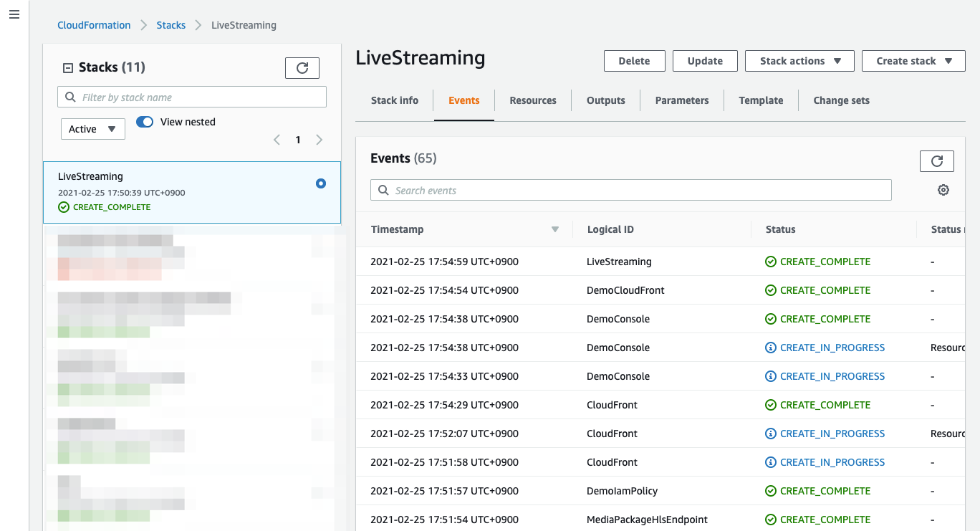Click timestamp 2021-02-25 17:51:58 cell
Viewport: 980px width, 531px height.
coord(444,462)
